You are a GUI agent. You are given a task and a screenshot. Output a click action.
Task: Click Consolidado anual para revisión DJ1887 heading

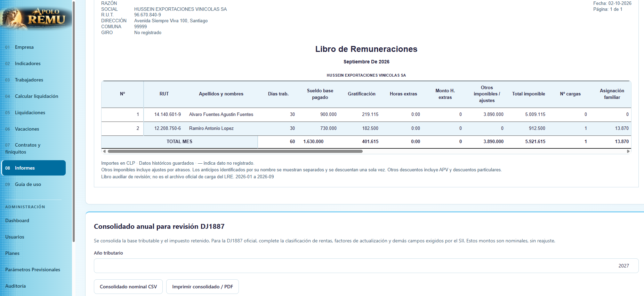(159, 226)
